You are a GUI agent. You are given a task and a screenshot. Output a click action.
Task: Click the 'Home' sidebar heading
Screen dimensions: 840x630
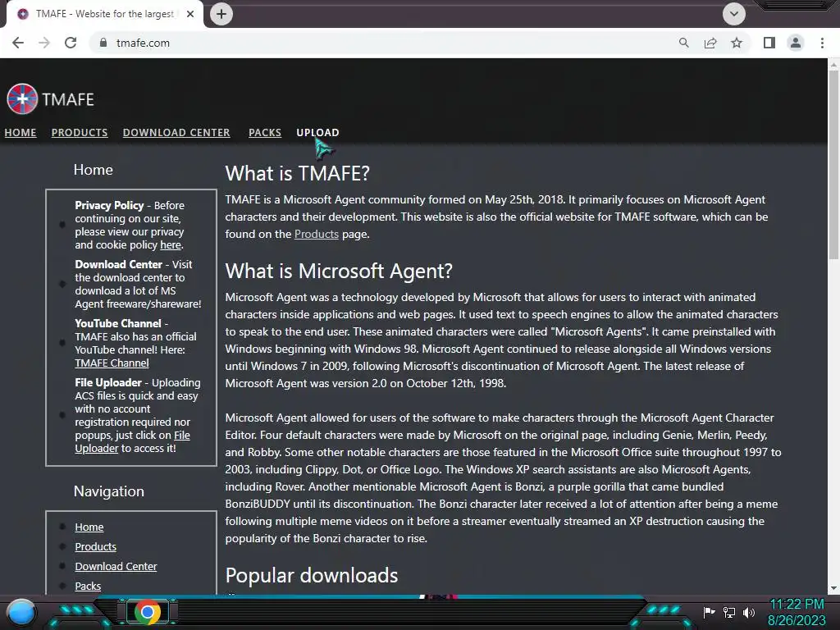pyautogui.click(x=94, y=170)
